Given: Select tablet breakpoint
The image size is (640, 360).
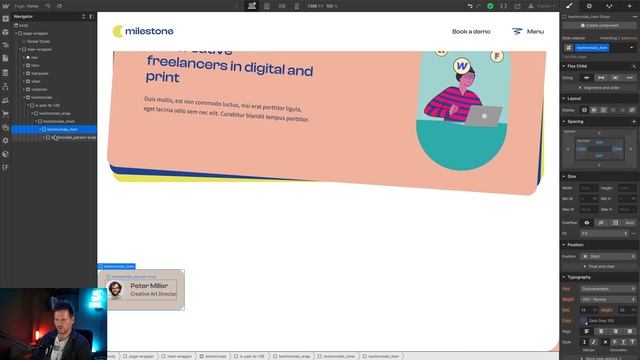Looking at the screenshot, I should [x=267, y=6].
